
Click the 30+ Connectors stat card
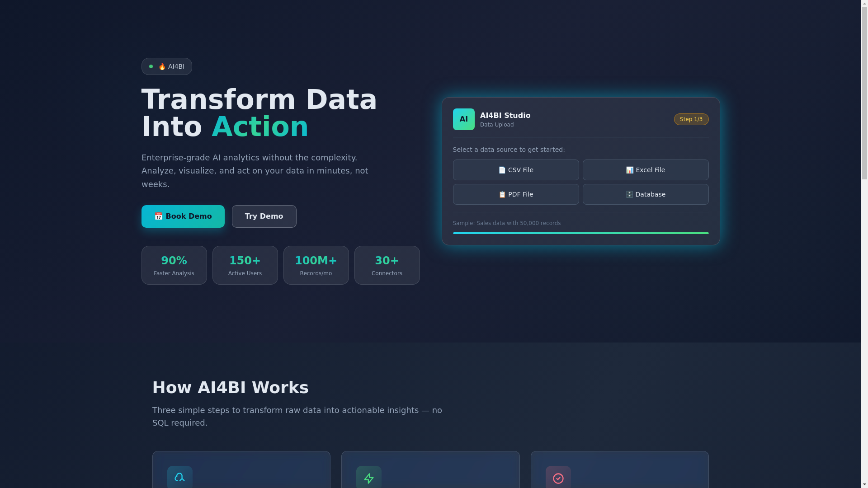coord(387,265)
